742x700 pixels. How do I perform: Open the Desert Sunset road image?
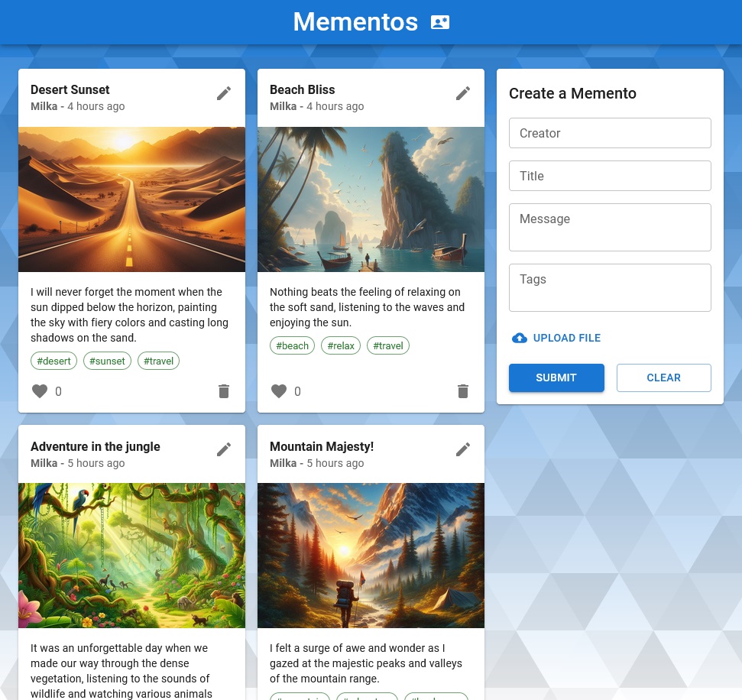point(131,199)
